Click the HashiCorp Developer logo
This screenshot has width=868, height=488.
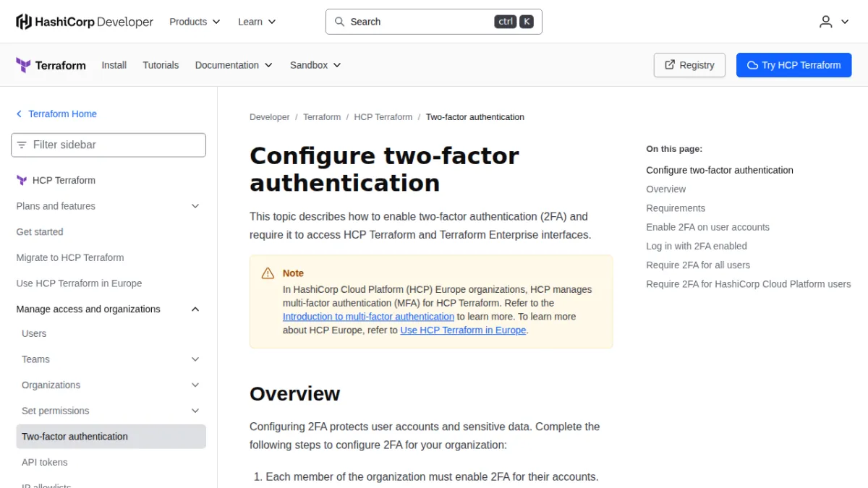[85, 22]
